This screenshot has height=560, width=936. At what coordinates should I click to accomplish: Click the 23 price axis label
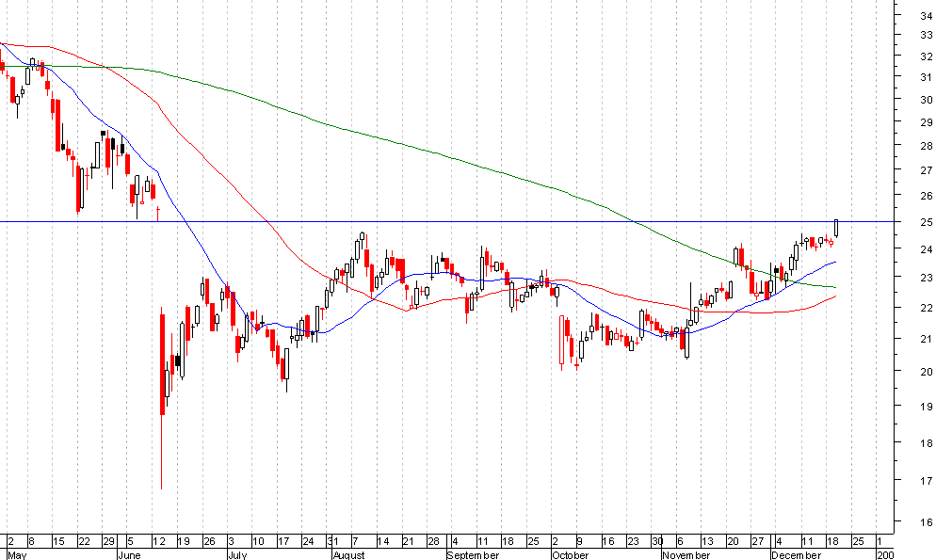coord(926,278)
